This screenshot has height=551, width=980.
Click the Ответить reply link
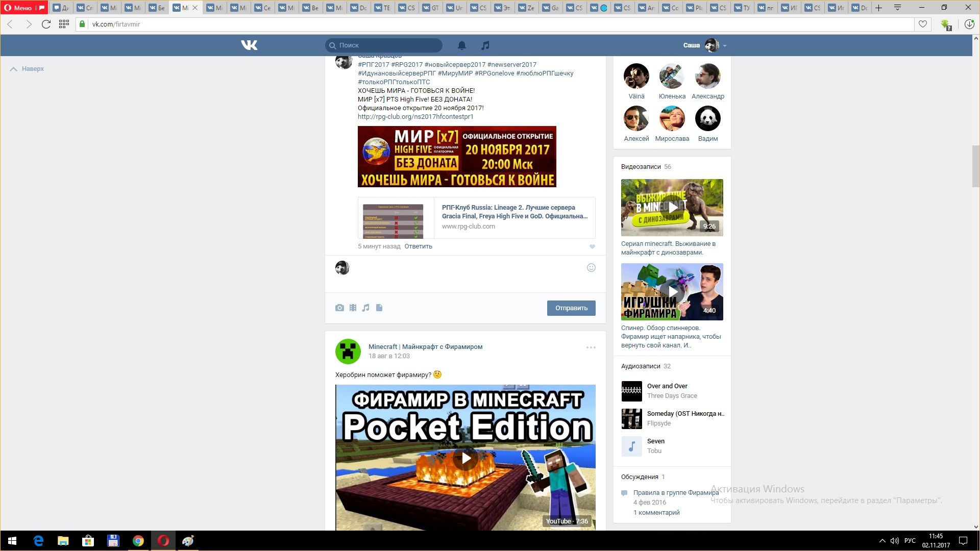coord(418,246)
